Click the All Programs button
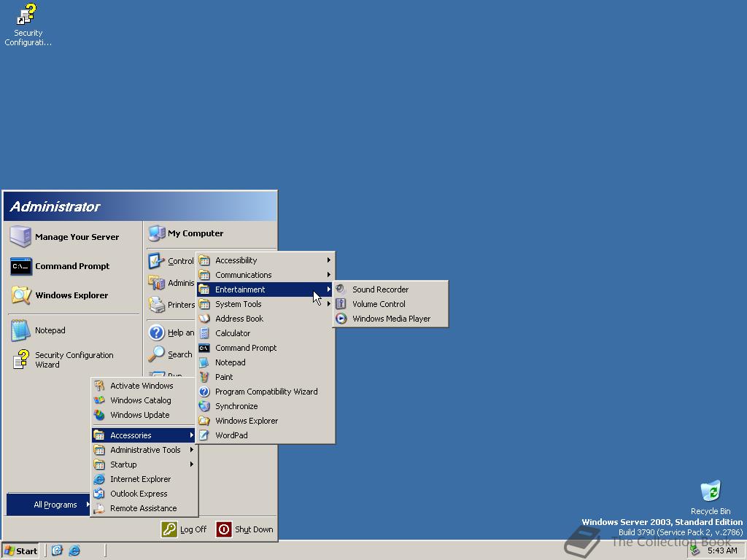The width and height of the screenshot is (747, 560). click(49, 505)
